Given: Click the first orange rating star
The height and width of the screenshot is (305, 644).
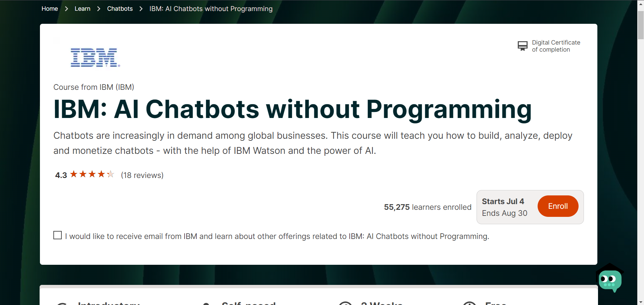Looking at the screenshot, I should 74,174.
